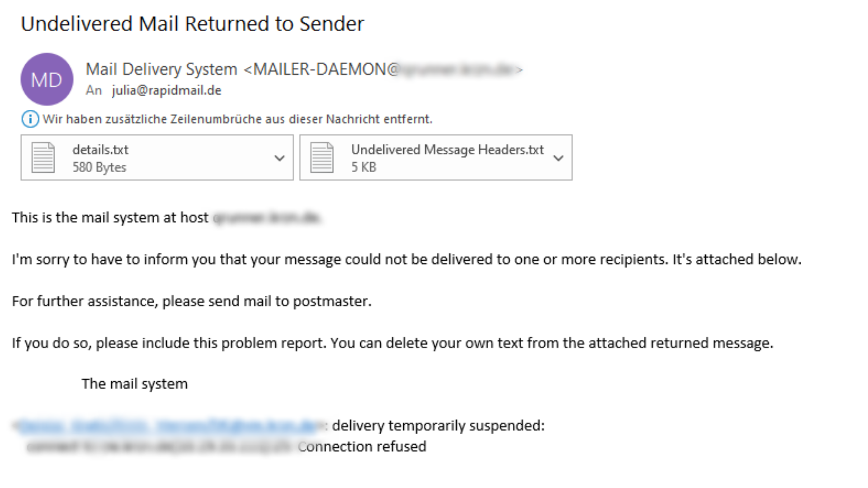Click the recipient julia@rapidmail.de
The image size is (868, 488).
166,90
